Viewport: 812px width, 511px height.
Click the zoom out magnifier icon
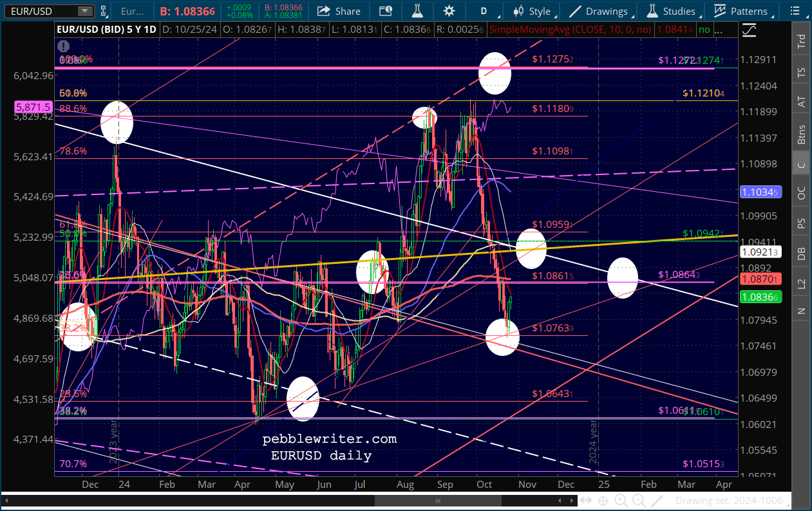639,501
